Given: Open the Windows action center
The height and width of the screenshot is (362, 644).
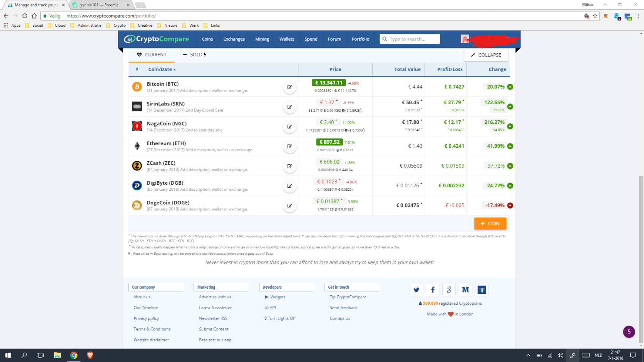Looking at the screenshot, I should coord(633,355).
